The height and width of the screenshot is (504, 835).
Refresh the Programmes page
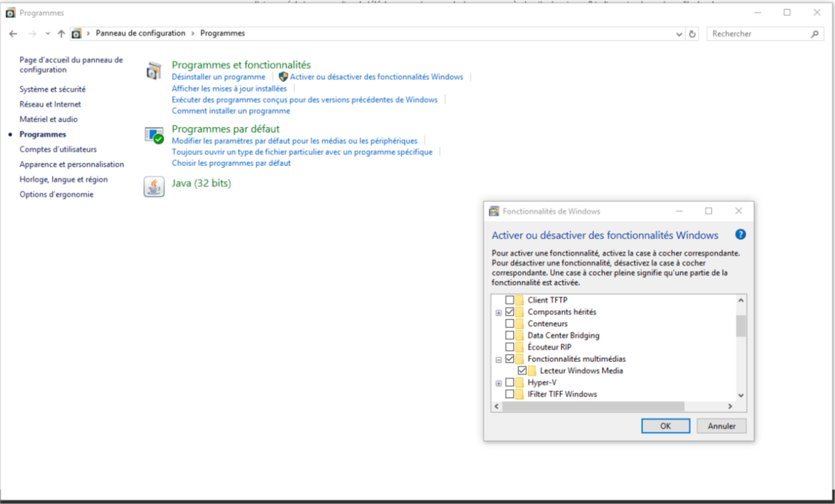point(693,34)
